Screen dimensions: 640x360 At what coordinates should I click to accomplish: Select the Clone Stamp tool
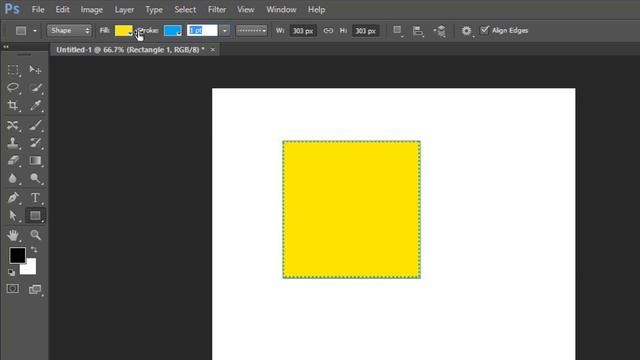(x=13, y=142)
